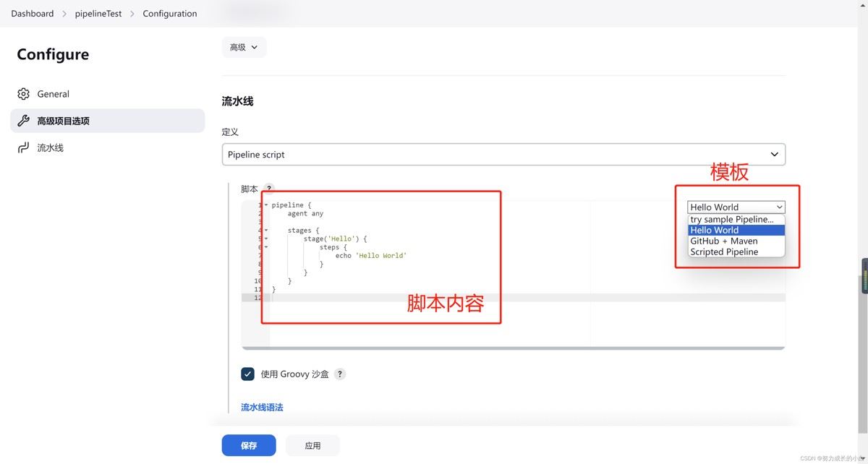Open the help icon next to 脚本
Viewport: 868px width, 464px height.
pos(269,189)
